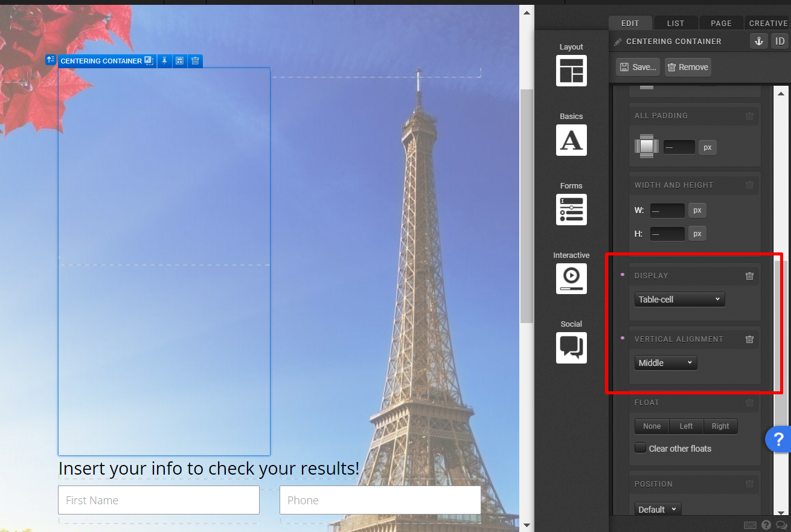This screenshot has height=532, width=791.
Task: Open the Vertical Alignment Middle dropdown
Action: (665, 363)
